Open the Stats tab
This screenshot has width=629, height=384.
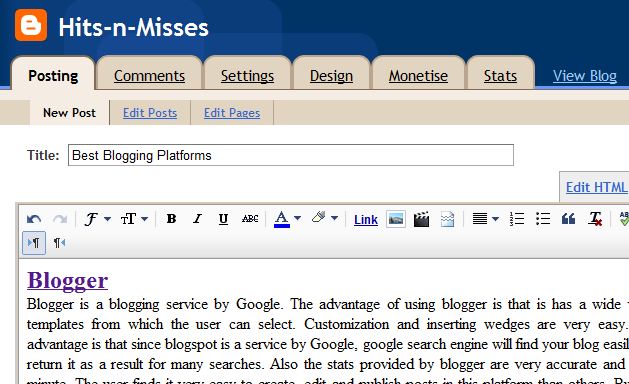pyautogui.click(x=500, y=75)
